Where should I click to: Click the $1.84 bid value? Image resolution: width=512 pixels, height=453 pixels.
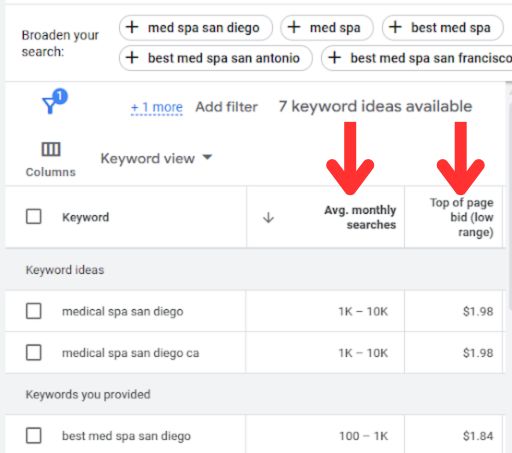click(x=478, y=436)
